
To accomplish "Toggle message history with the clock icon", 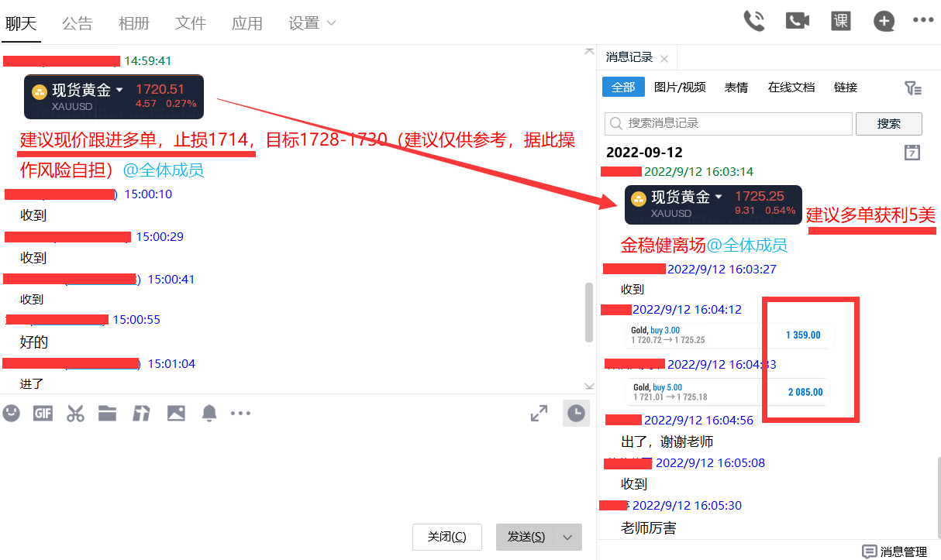I will [576, 414].
